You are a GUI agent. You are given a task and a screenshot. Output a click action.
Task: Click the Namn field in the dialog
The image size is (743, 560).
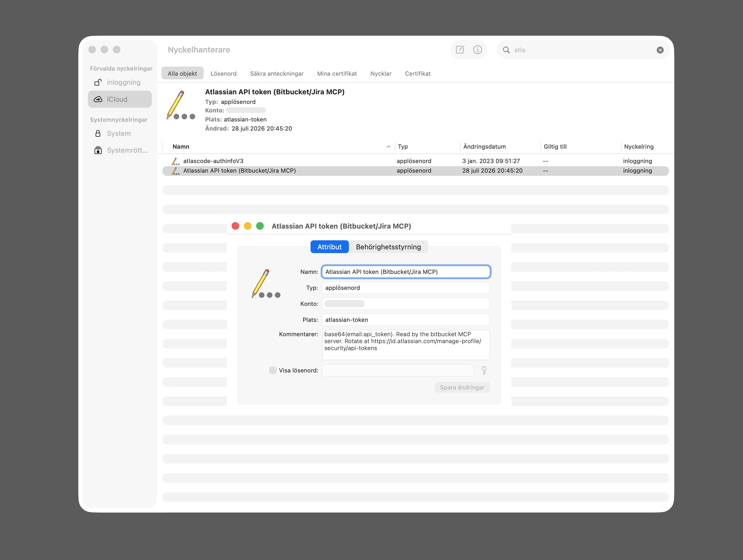tap(406, 272)
